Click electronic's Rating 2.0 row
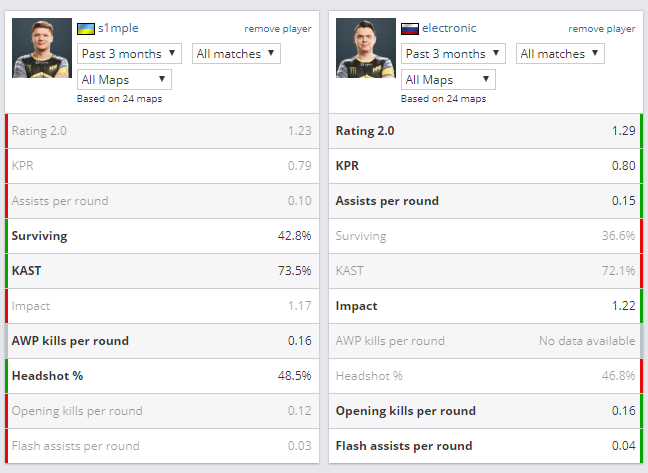 click(485, 131)
